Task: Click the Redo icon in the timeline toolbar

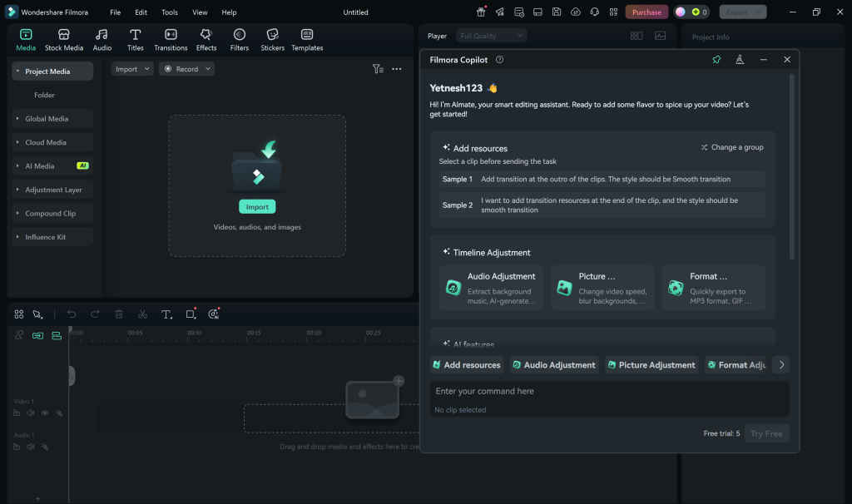Action: [x=95, y=314]
